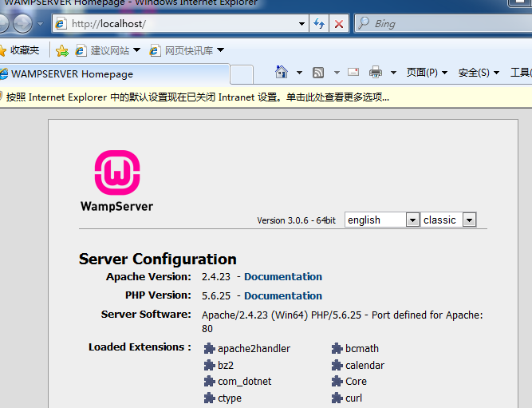Screen dimensions: 532x408
Task: Click the com_dotnet extension puzzle icon
Action: tap(209, 381)
